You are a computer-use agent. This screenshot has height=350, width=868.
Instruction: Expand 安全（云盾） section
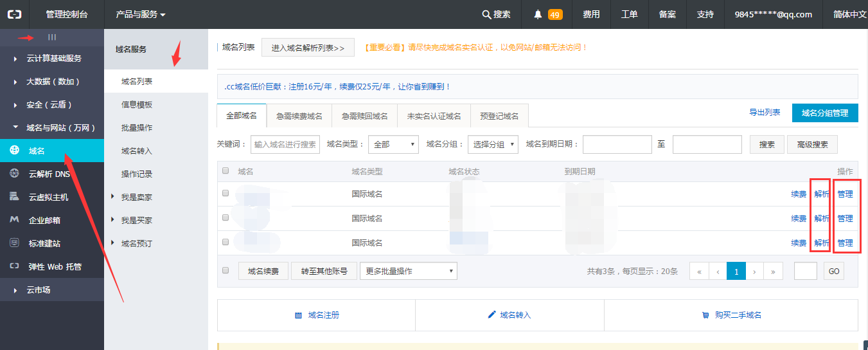coord(52,104)
